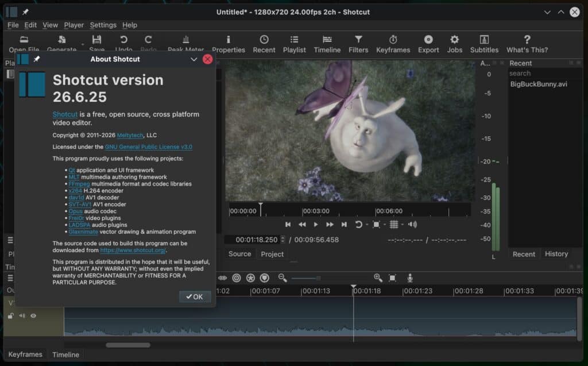This screenshot has width=588, height=366.
Task: Toggle player loop playback
Action: click(358, 225)
